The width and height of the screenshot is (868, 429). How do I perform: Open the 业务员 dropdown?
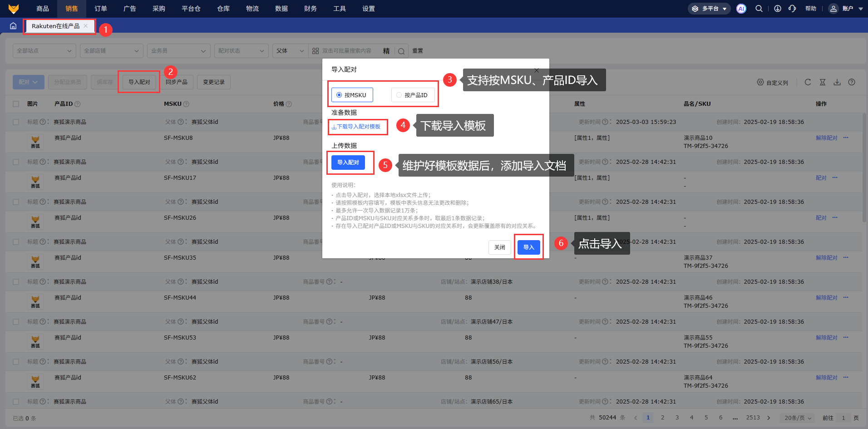pos(179,51)
